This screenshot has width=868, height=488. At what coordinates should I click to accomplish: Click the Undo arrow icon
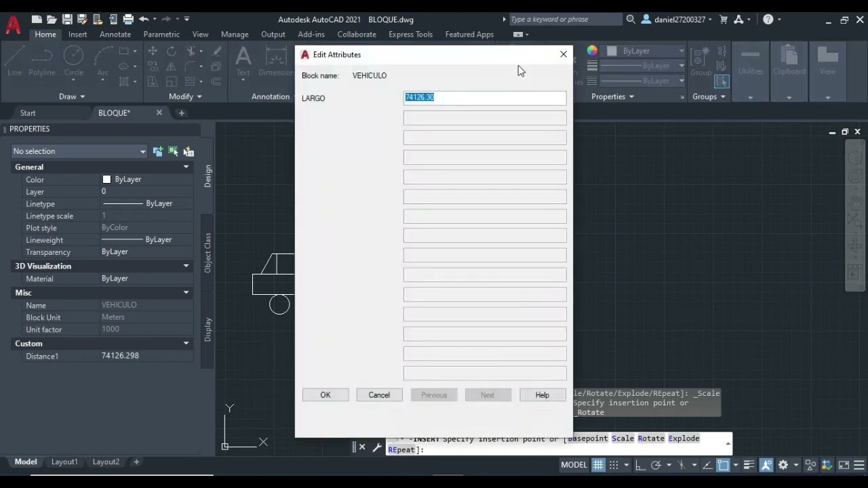[144, 20]
